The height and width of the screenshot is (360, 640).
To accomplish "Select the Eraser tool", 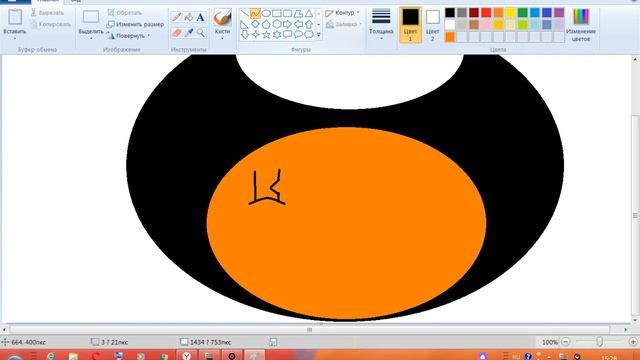I will [176, 33].
